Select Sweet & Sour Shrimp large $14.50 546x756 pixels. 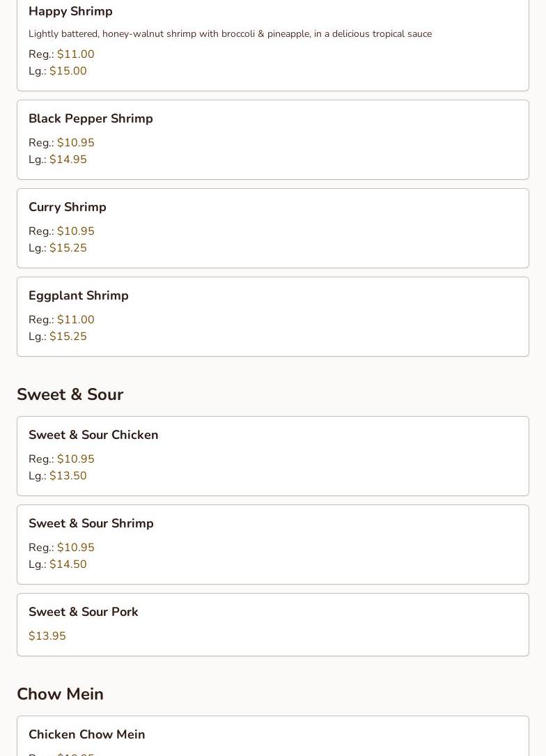[x=68, y=564]
